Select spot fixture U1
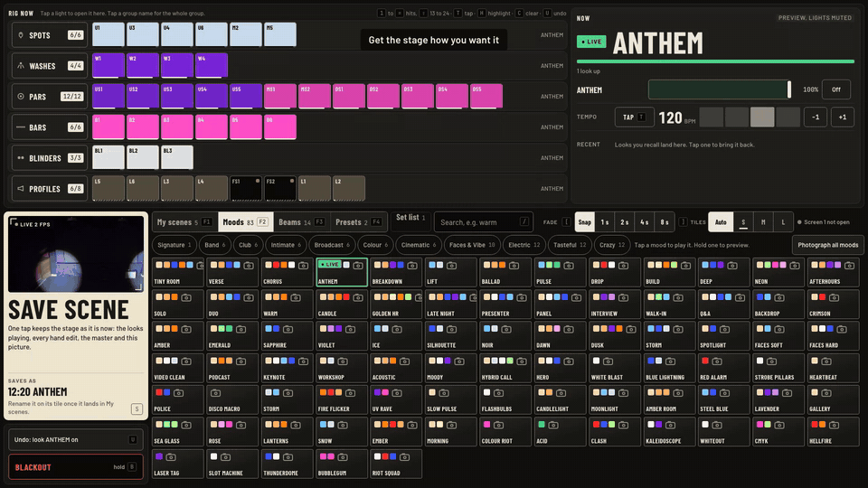Viewport: 868px width, 488px height. (108, 34)
